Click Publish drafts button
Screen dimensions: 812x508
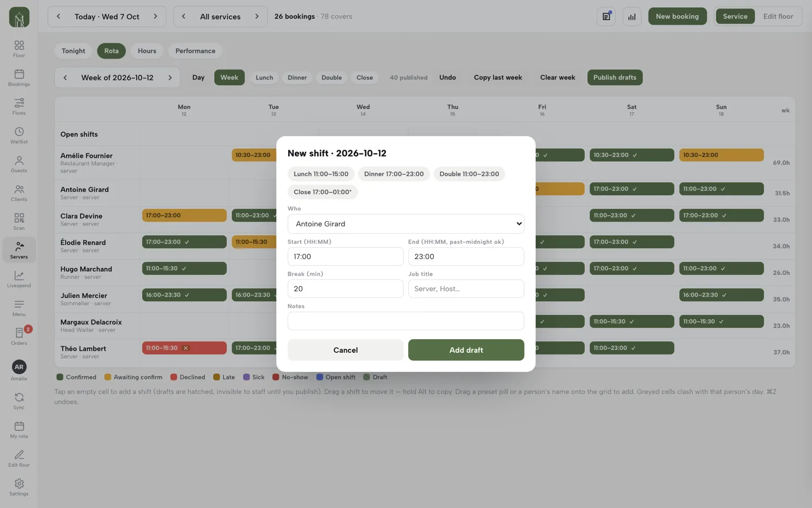tap(615, 77)
